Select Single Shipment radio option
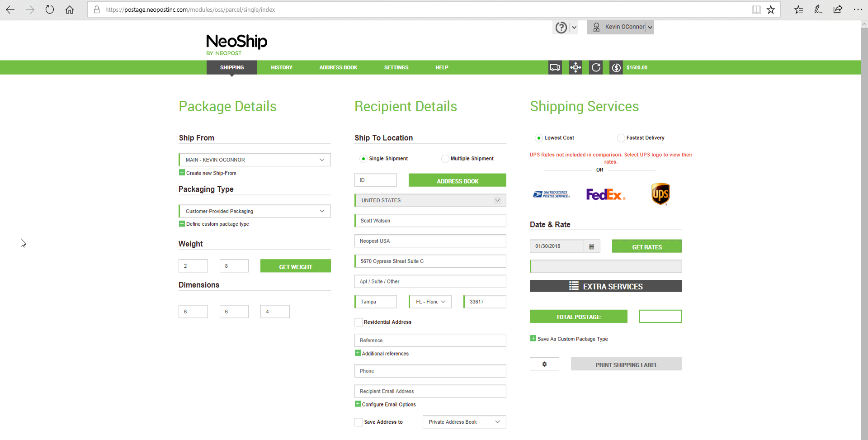 [363, 159]
